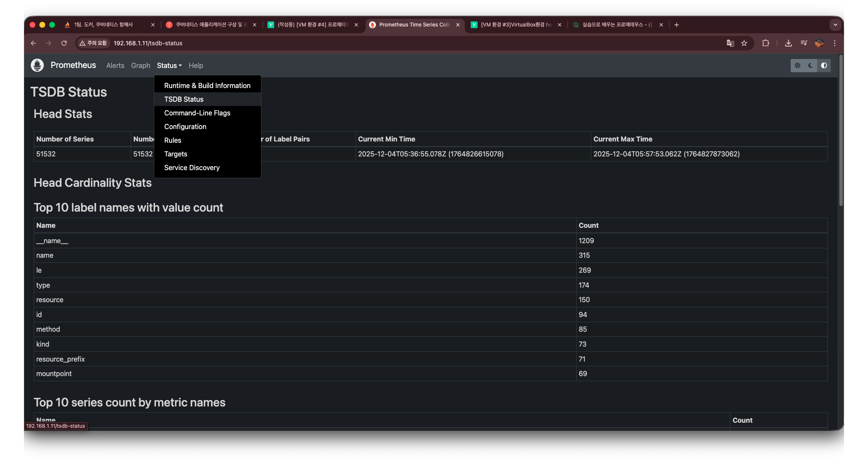The image size is (868, 462).
Task: Select the browser-preferred theme contrast icon
Action: click(824, 65)
